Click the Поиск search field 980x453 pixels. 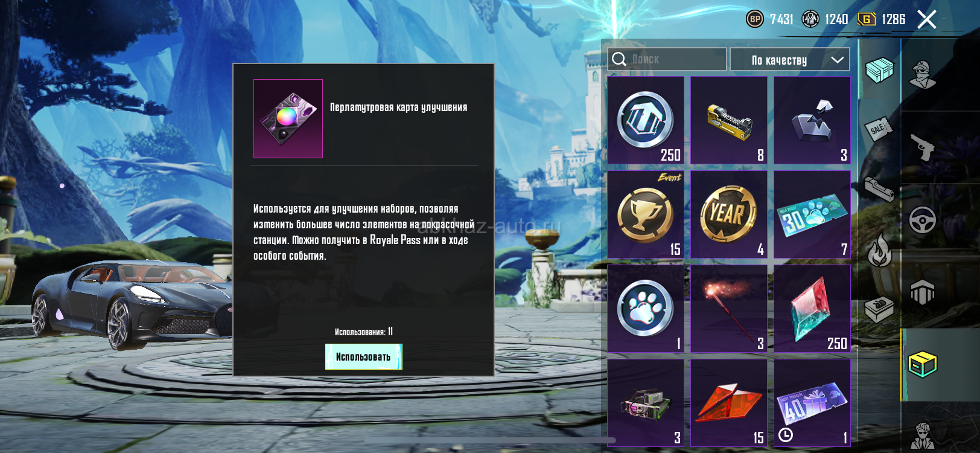pos(667,59)
